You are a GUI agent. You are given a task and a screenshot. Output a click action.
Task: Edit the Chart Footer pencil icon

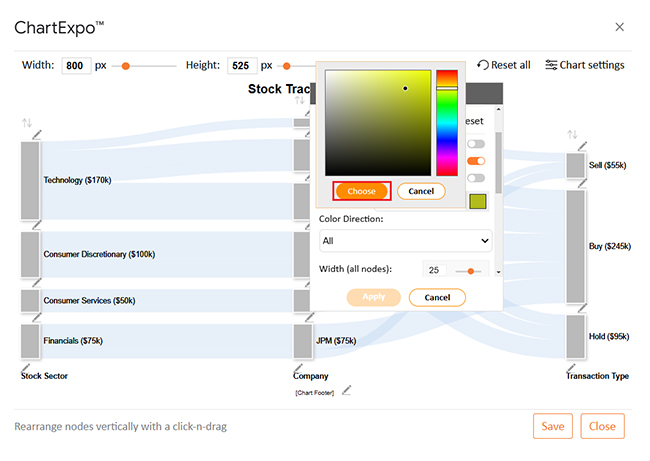click(x=347, y=390)
